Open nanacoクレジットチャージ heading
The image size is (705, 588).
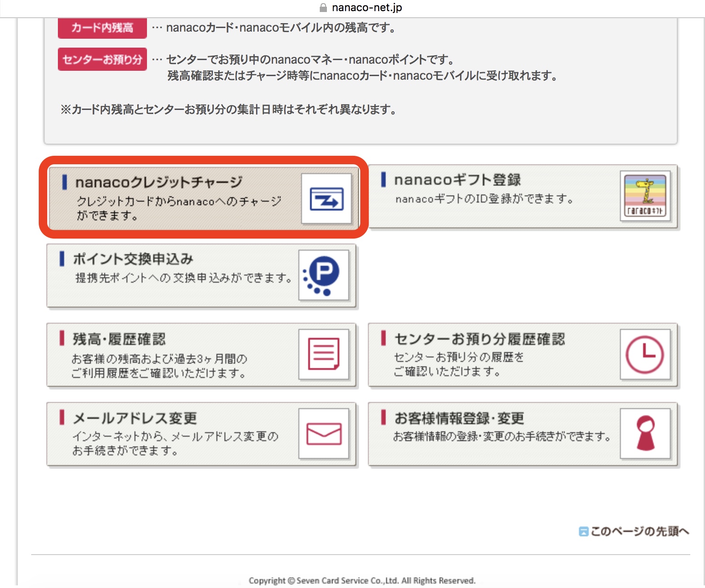coord(159,182)
